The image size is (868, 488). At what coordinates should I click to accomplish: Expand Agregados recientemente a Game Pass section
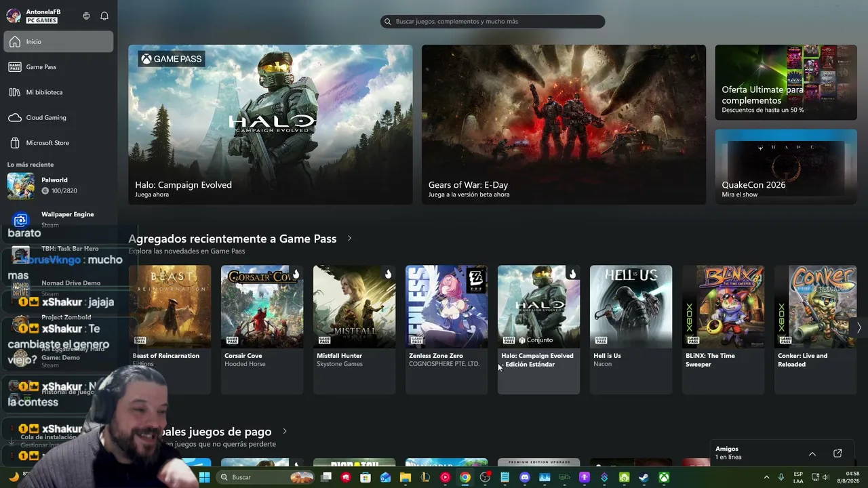tap(349, 239)
